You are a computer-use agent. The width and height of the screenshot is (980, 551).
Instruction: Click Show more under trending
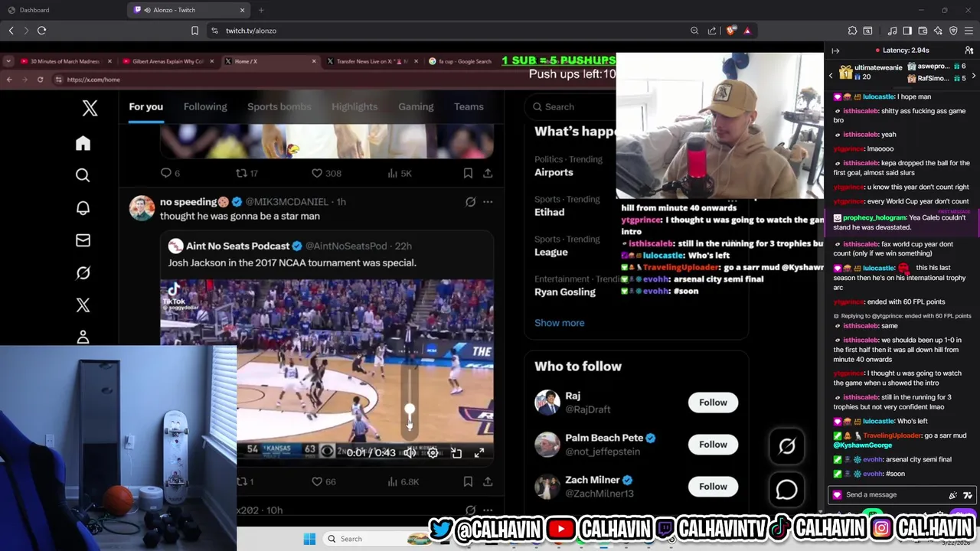[x=559, y=323]
